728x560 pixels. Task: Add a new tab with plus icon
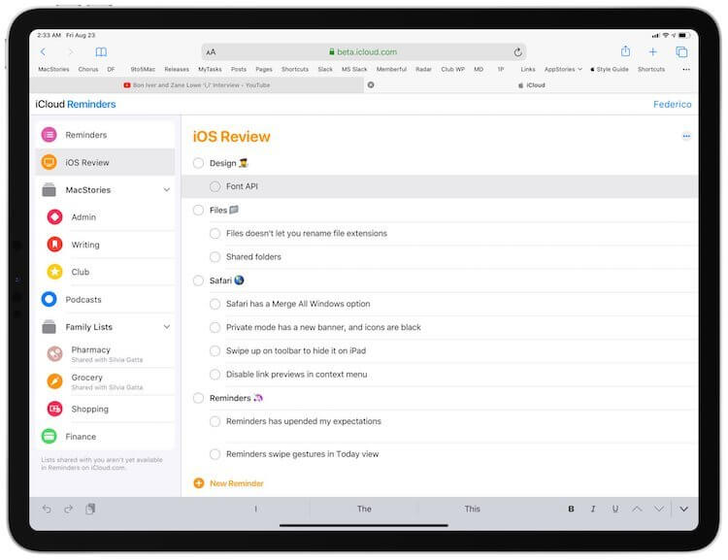click(x=653, y=51)
